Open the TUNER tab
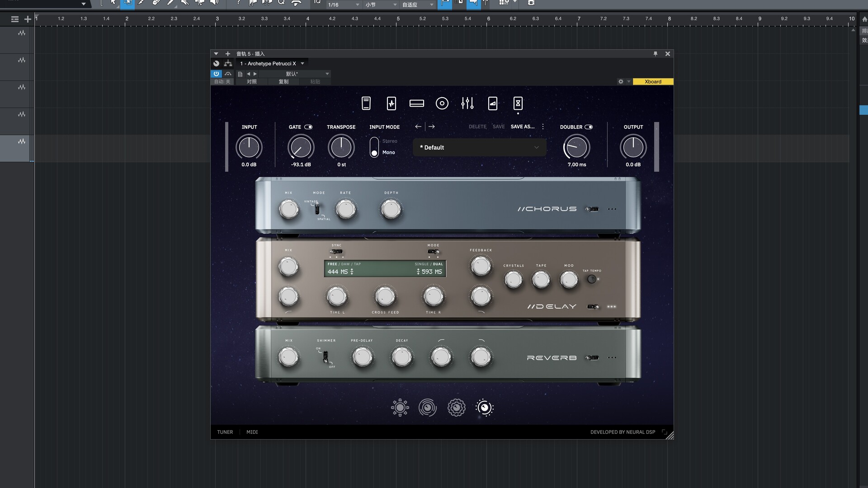 pyautogui.click(x=225, y=432)
